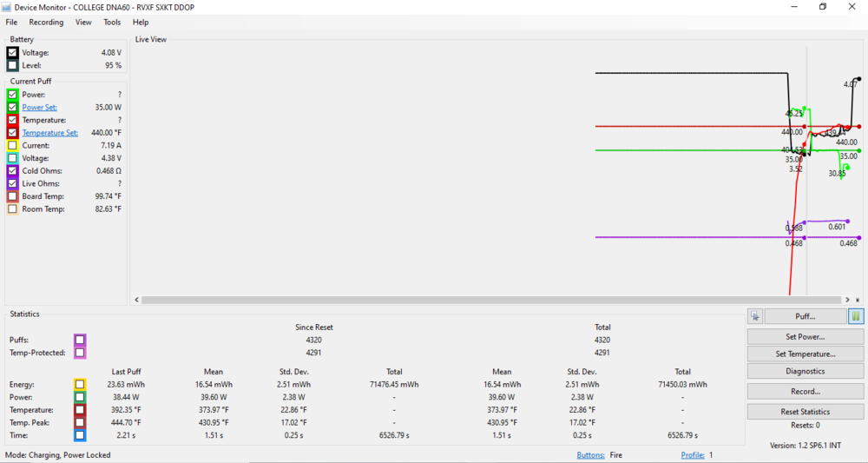Enable the Board Temp checkbox
Image resolution: width=868 pixels, height=463 pixels.
coord(12,196)
